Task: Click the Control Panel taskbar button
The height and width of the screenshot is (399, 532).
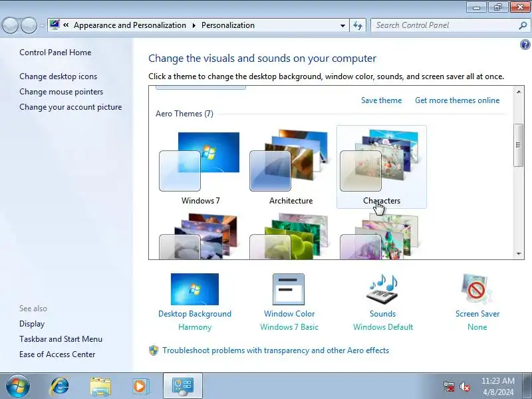Action: click(183, 386)
